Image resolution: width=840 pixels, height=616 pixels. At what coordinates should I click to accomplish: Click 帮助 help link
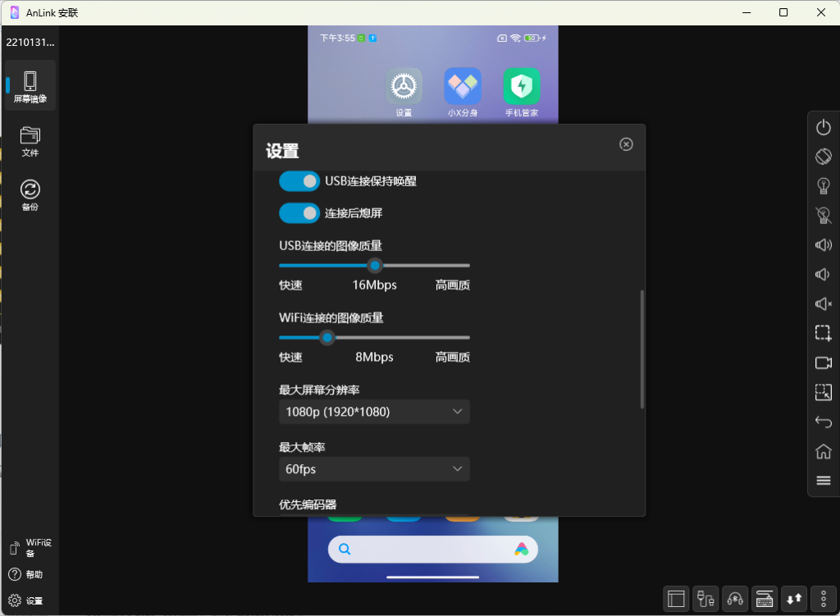tap(25, 574)
